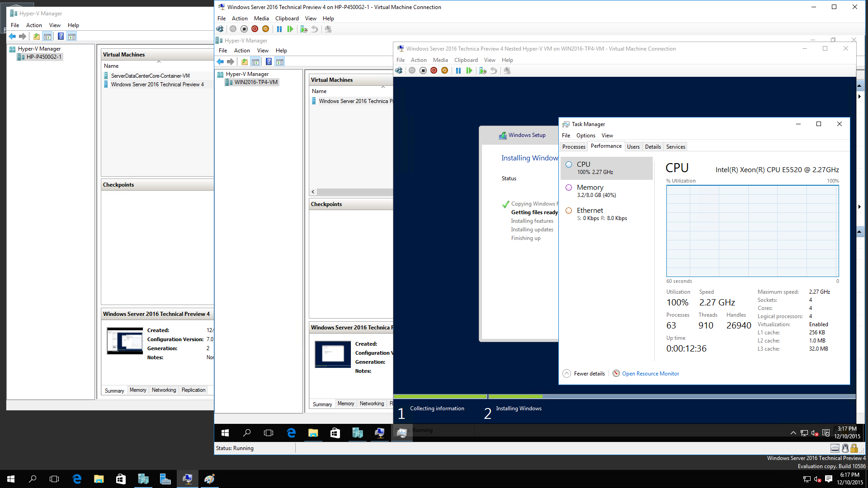Click Revert icon in nested VM toolbar
The width and height of the screenshot is (868, 488).
494,70
